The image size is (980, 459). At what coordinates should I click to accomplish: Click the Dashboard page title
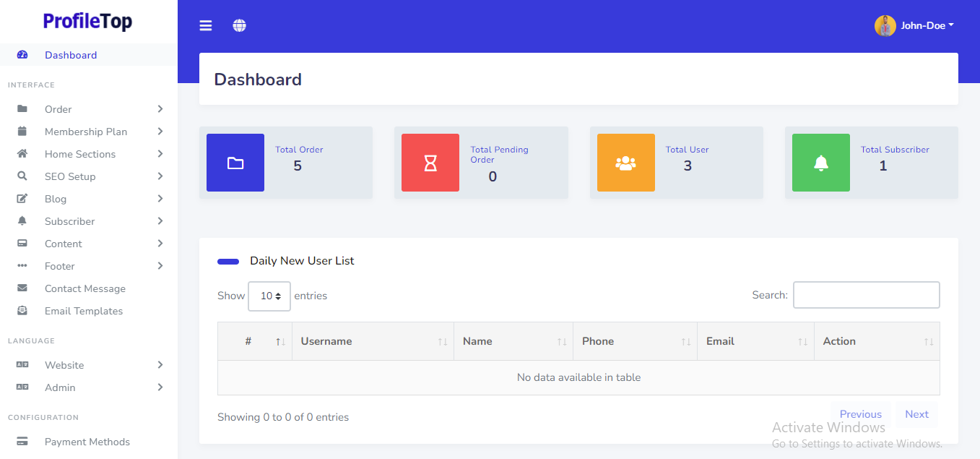click(258, 80)
